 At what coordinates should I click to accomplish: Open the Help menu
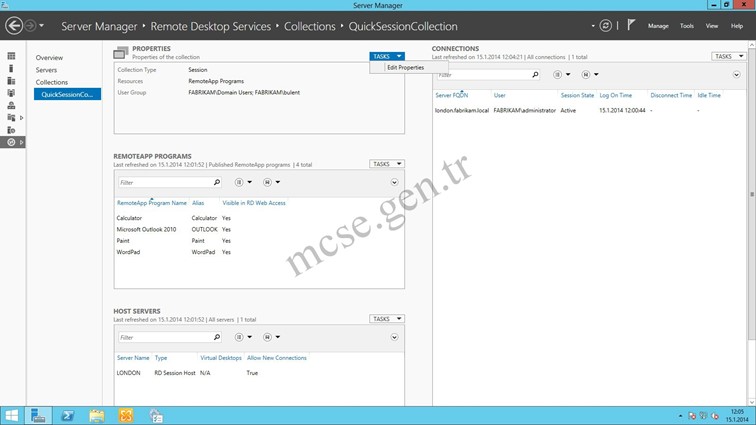(737, 26)
